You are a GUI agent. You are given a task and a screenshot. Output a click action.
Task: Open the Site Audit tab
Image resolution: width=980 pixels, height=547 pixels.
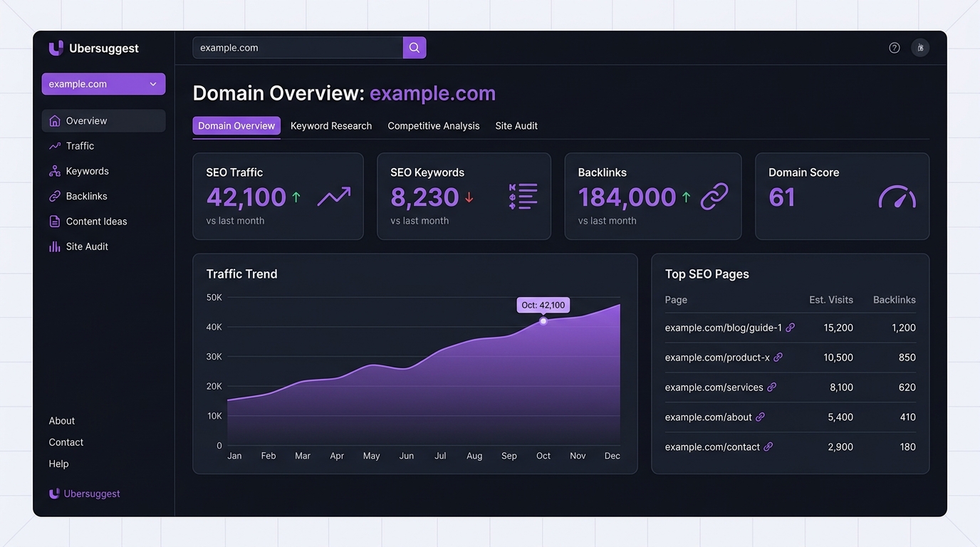pyautogui.click(x=516, y=126)
